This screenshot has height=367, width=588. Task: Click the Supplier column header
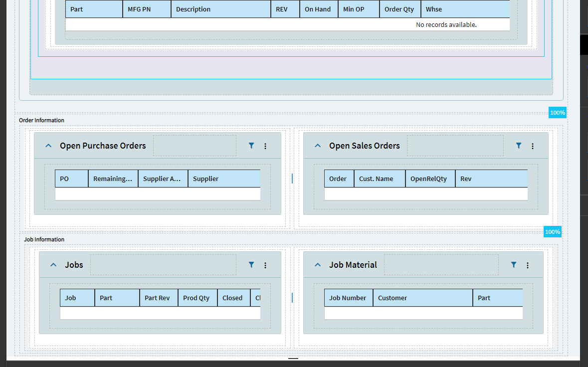(x=224, y=179)
